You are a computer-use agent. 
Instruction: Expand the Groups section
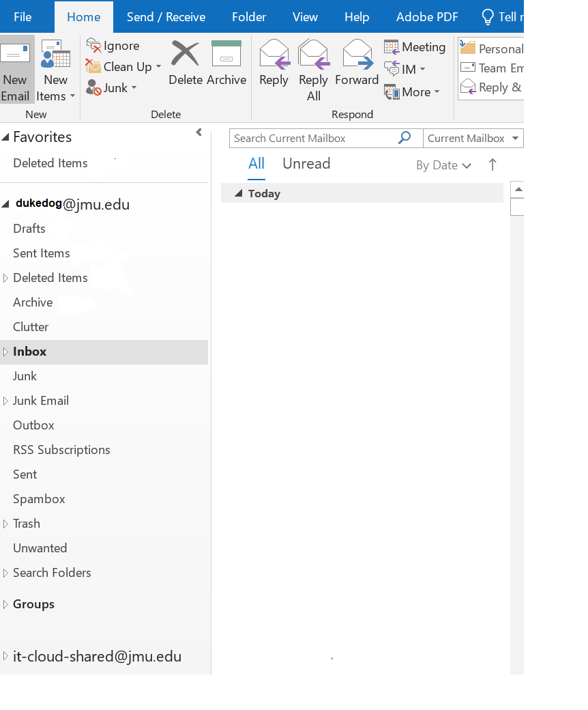[x=5, y=604]
